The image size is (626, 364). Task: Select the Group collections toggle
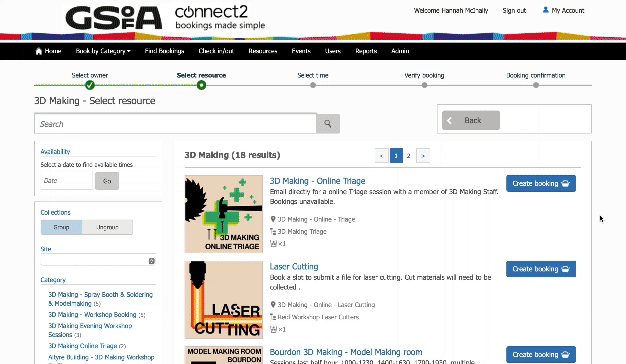pyautogui.click(x=61, y=227)
